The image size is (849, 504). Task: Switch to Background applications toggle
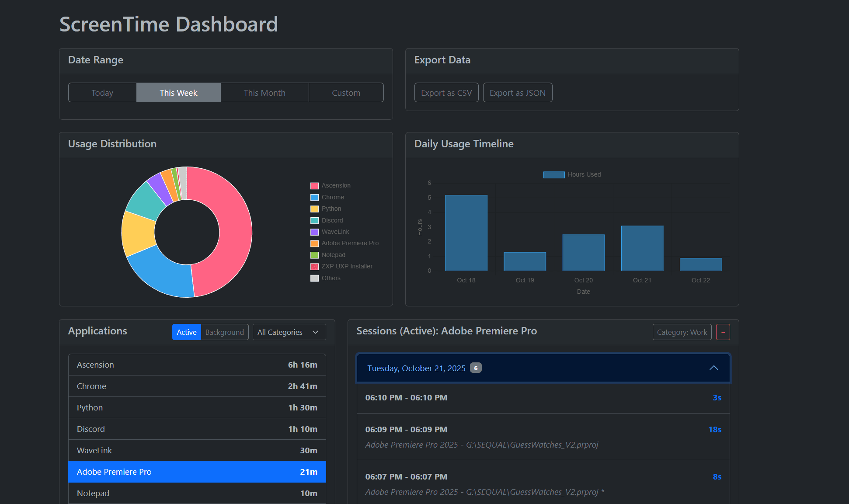(x=224, y=332)
